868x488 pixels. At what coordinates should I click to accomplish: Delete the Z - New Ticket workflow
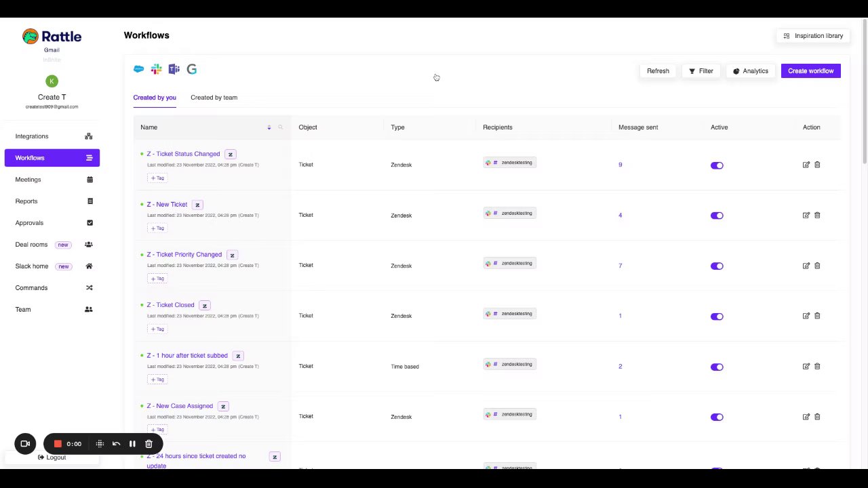coord(817,215)
